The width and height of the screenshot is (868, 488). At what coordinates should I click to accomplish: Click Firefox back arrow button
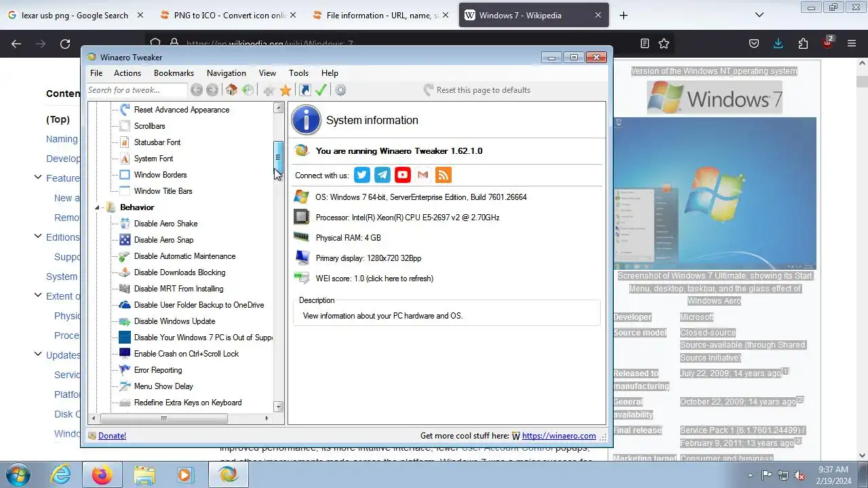pyautogui.click(x=16, y=43)
